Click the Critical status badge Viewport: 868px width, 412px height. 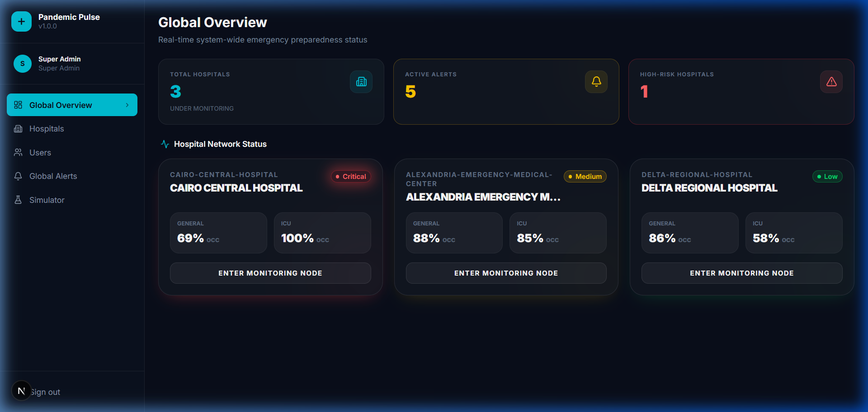pyautogui.click(x=351, y=176)
